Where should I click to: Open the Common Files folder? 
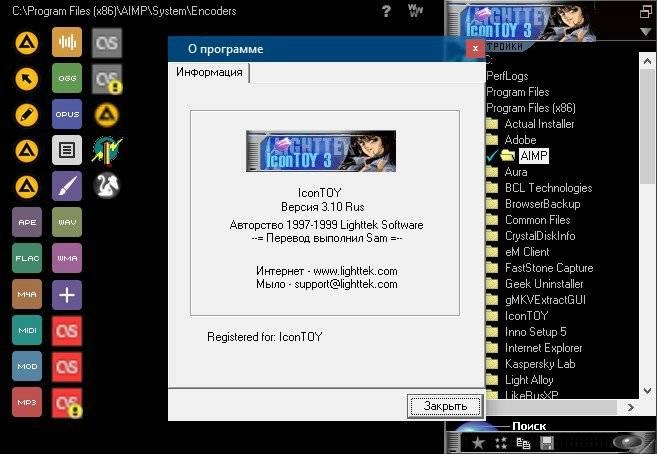pos(537,219)
